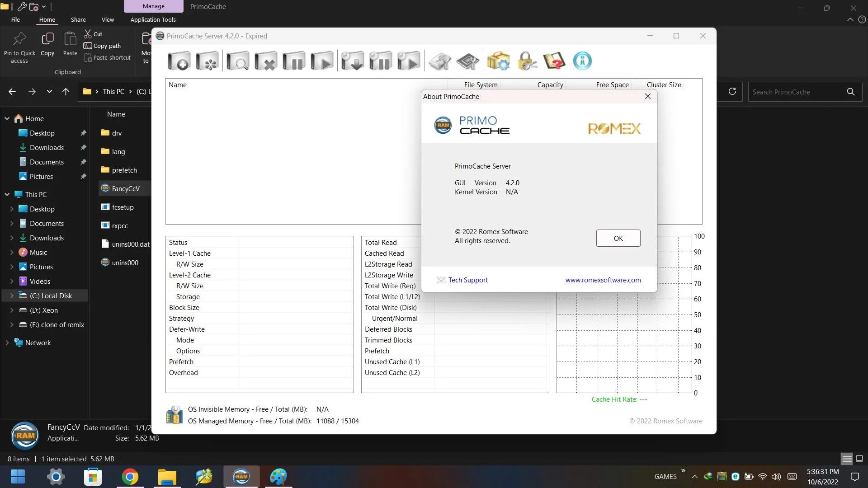
Task: Click the view cache task icon with magnifier
Action: (237, 61)
